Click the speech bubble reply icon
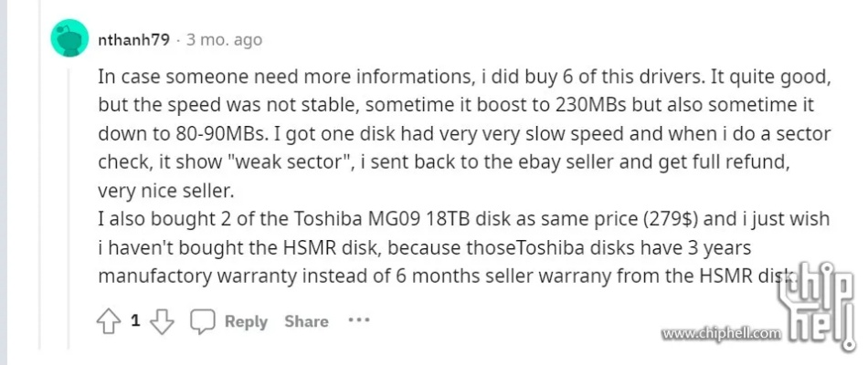Image resolution: width=868 pixels, height=365 pixels. pyautogui.click(x=202, y=321)
